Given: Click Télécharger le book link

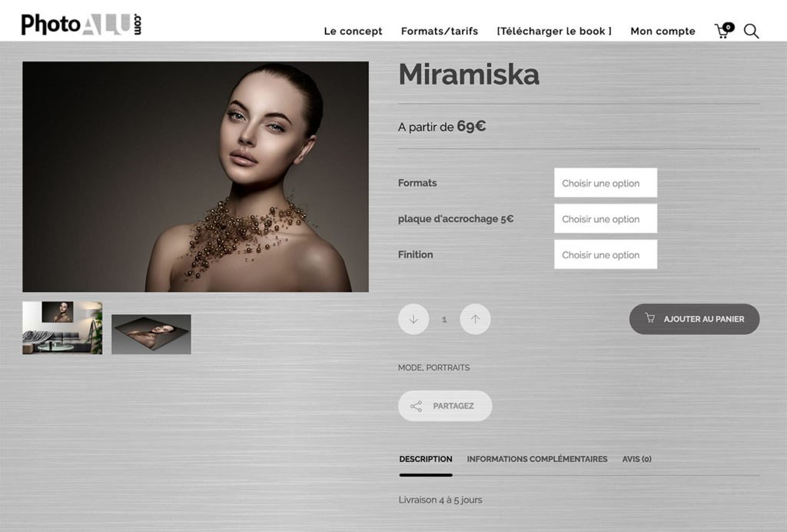Looking at the screenshot, I should (554, 31).
